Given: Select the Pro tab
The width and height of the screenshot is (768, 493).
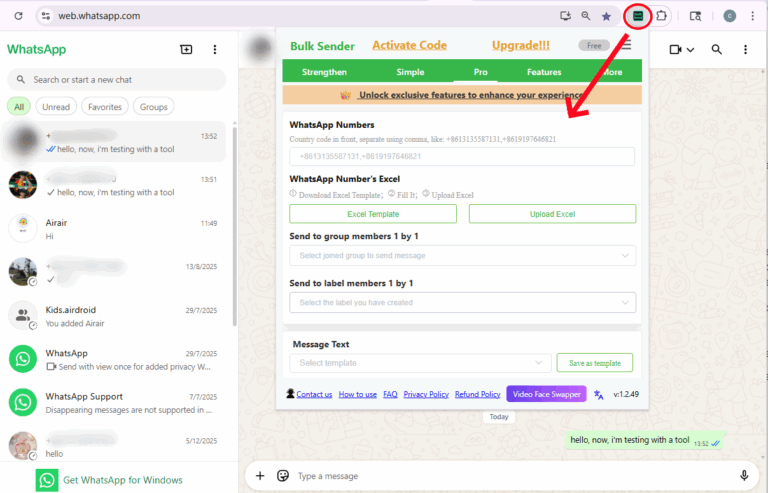Looking at the screenshot, I should point(480,72).
